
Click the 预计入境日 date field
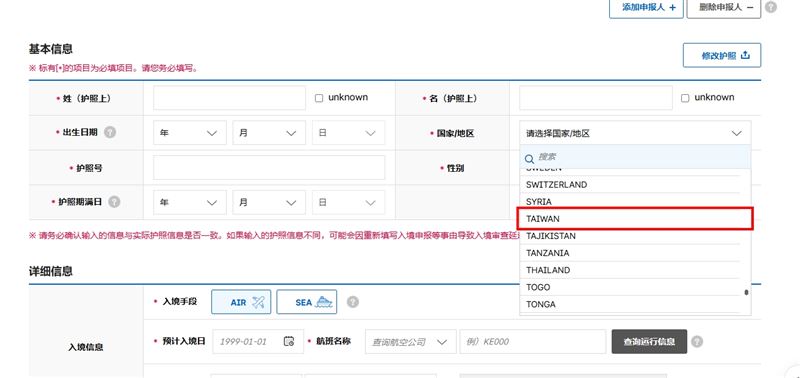(x=258, y=342)
